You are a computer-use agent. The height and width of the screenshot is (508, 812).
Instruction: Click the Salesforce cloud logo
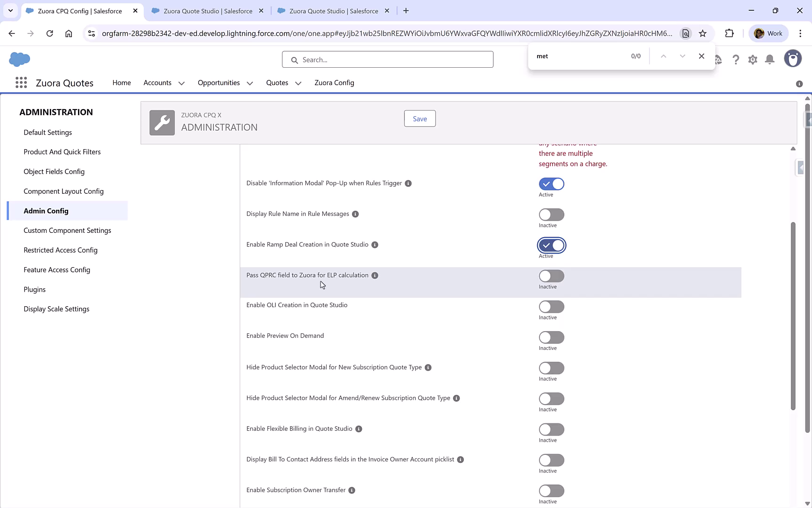pos(19,59)
